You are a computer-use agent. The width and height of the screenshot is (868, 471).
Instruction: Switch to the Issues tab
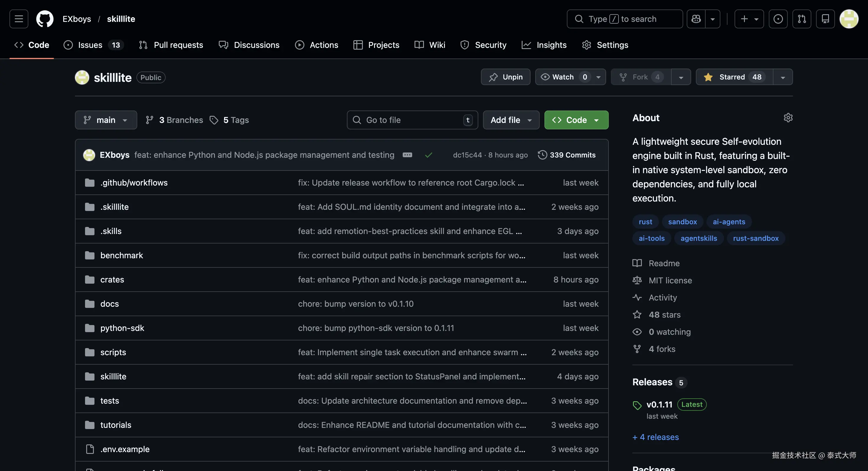click(90, 45)
